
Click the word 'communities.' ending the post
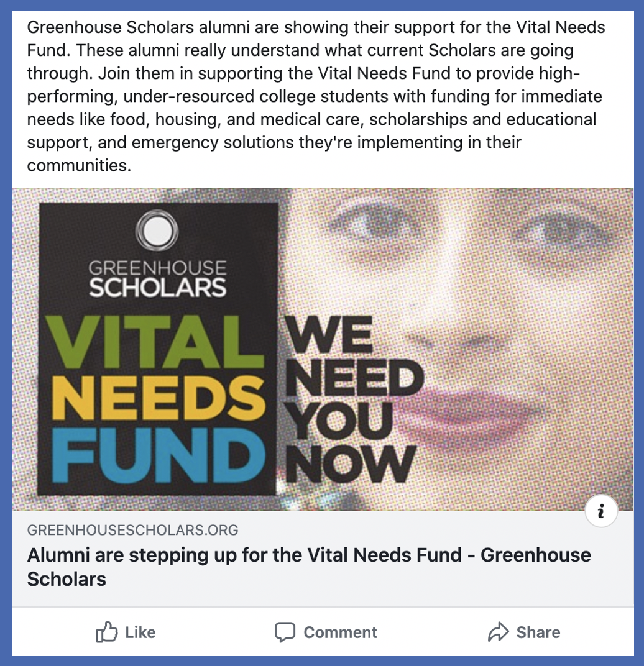pos(80,165)
